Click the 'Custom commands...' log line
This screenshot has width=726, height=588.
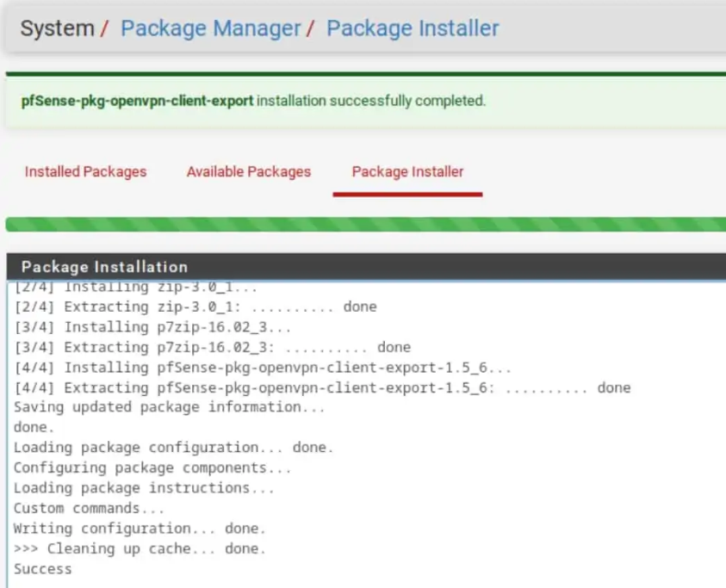tap(89, 508)
